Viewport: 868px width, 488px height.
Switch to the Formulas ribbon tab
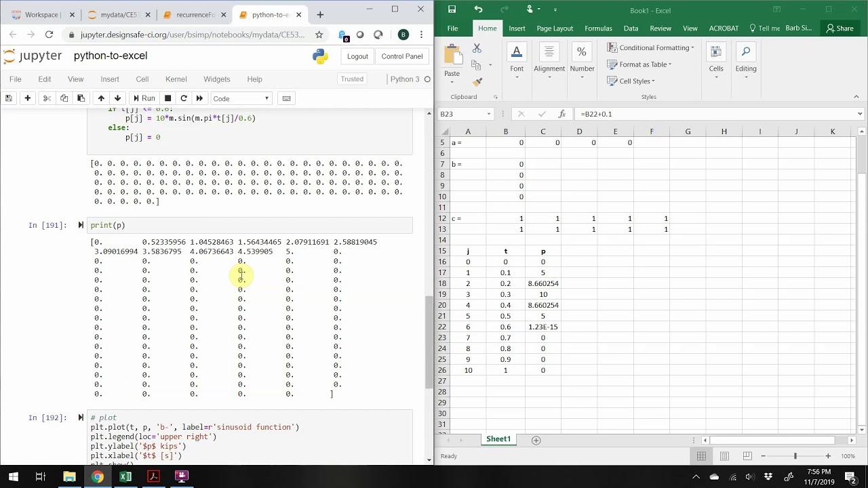click(598, 28)
